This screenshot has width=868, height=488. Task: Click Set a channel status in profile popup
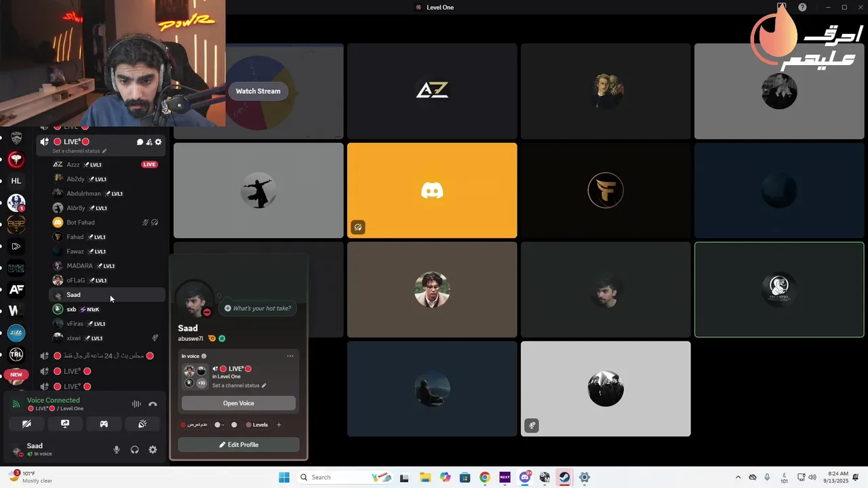tap(239, 386)
